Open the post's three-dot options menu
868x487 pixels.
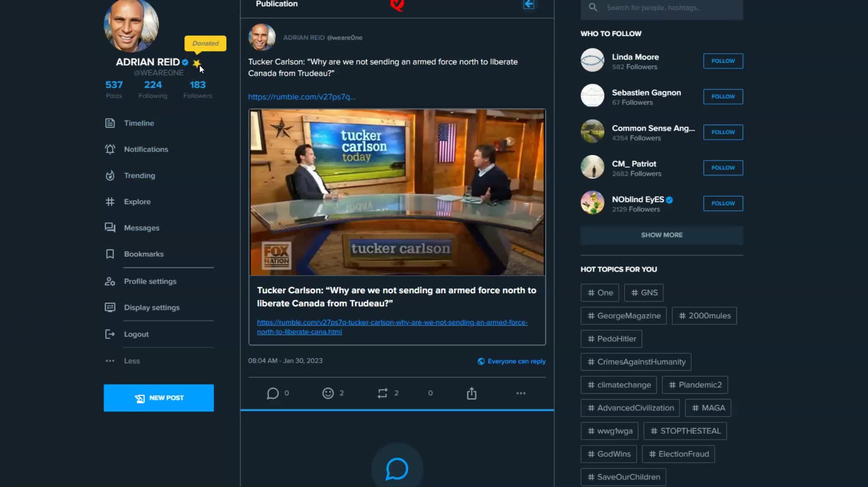point(521,393)
